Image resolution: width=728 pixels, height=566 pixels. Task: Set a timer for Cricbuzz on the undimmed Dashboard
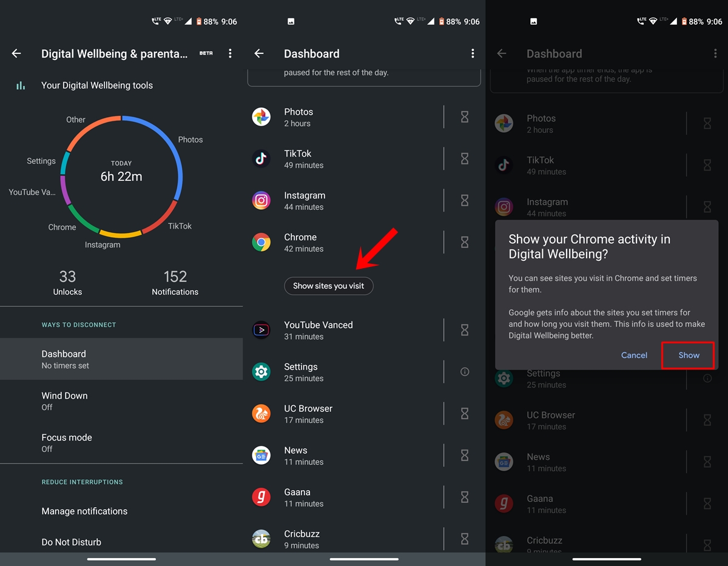pos(465,539)
